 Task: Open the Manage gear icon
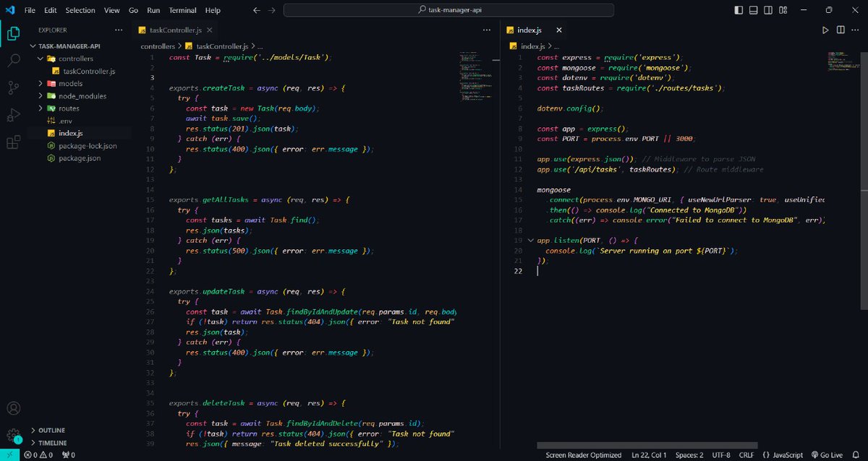pyautogui.click(x=14, y=436)
